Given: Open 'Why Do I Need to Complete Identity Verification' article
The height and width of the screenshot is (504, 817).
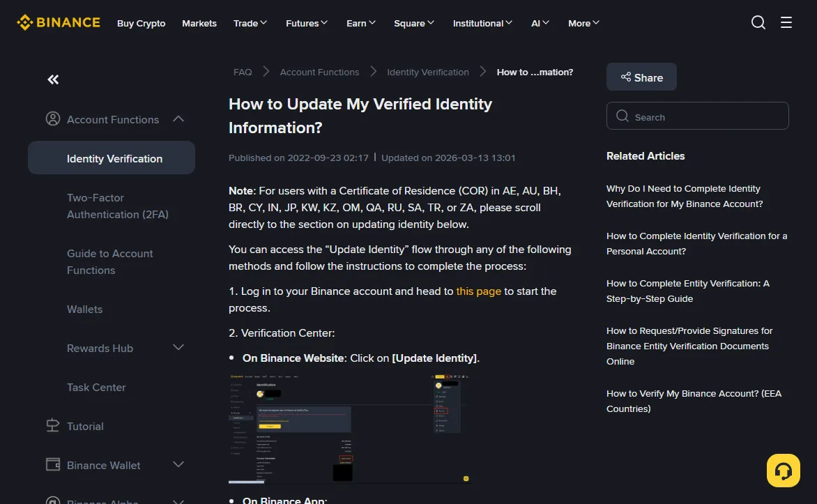Looking at the screenshot, I should (x=684, y=196).
